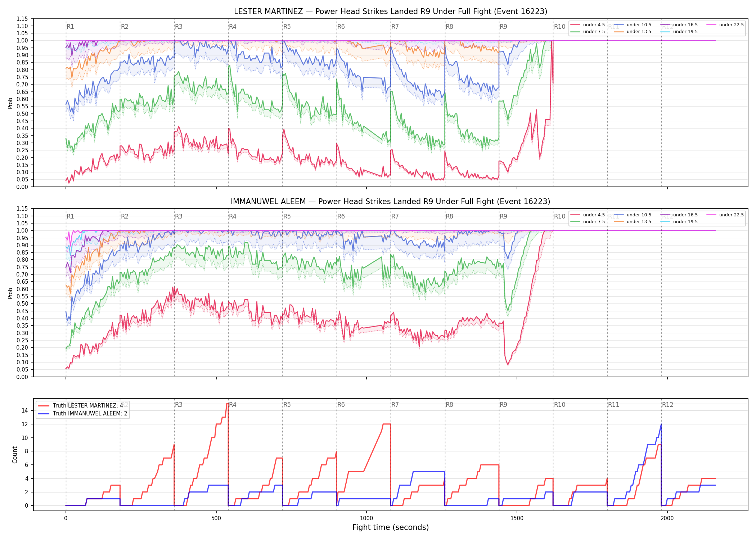The height and width of the screenshot is (540, 756).
Task: Click the LESTER MARTINEZ chart title
Action: [391, 12]
